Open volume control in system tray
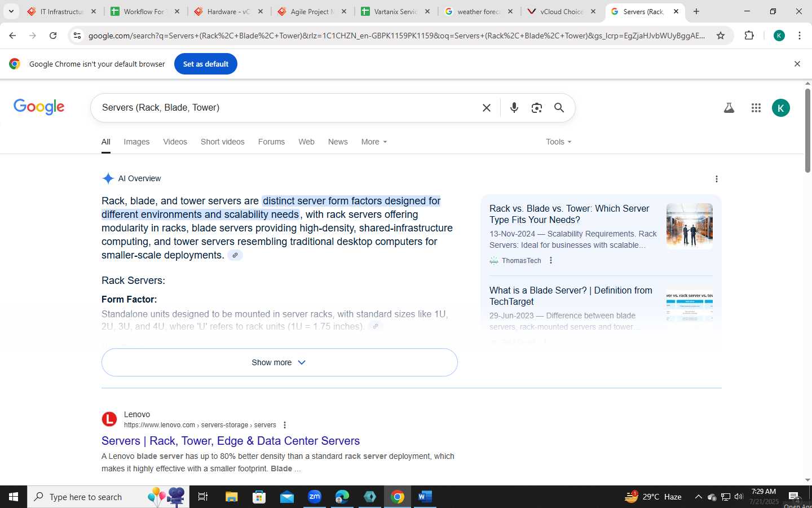812x508 pixels. tap(739, 497)
